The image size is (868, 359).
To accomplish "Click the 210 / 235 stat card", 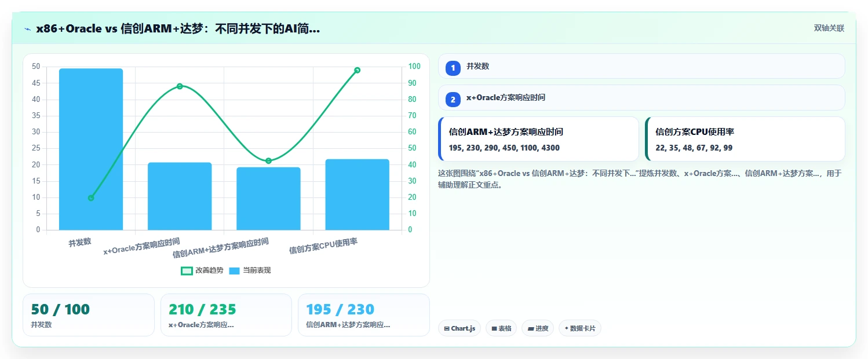I will 226,315.
